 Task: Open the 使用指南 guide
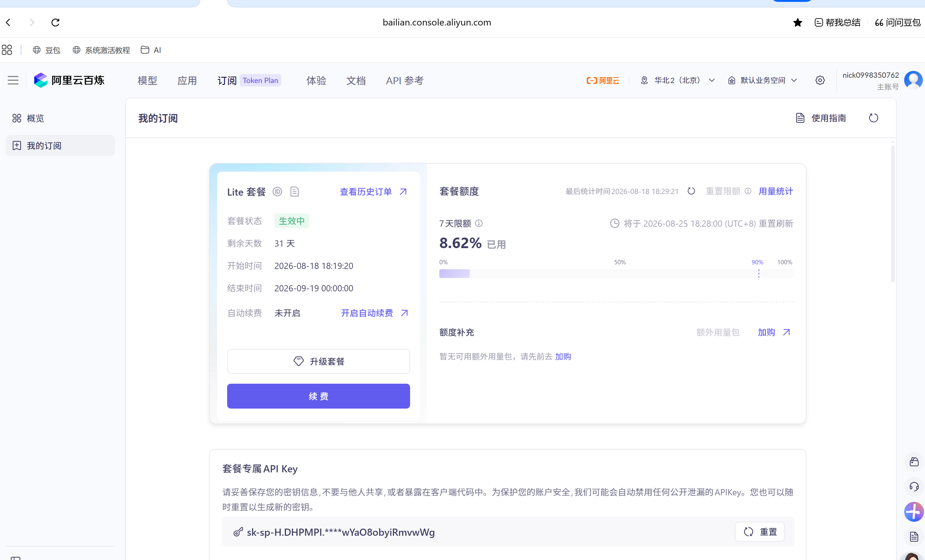tap(821, 118)
